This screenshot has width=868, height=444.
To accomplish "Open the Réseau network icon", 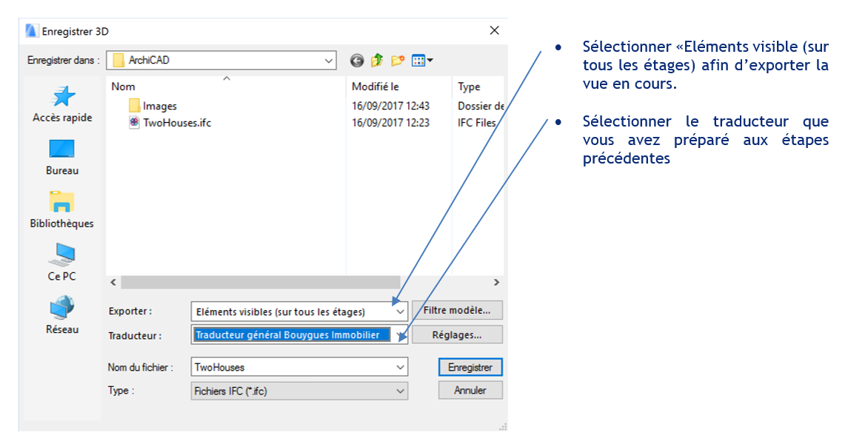I will click(x=61, y=307).
